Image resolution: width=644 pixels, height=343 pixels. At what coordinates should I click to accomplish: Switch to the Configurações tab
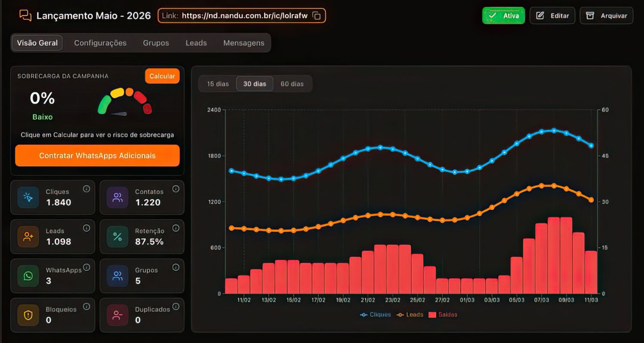pos(100,43)
